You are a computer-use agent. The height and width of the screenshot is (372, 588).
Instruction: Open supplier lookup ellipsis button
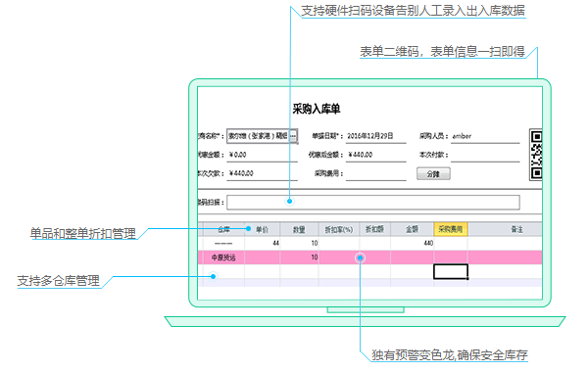(293, 136)
